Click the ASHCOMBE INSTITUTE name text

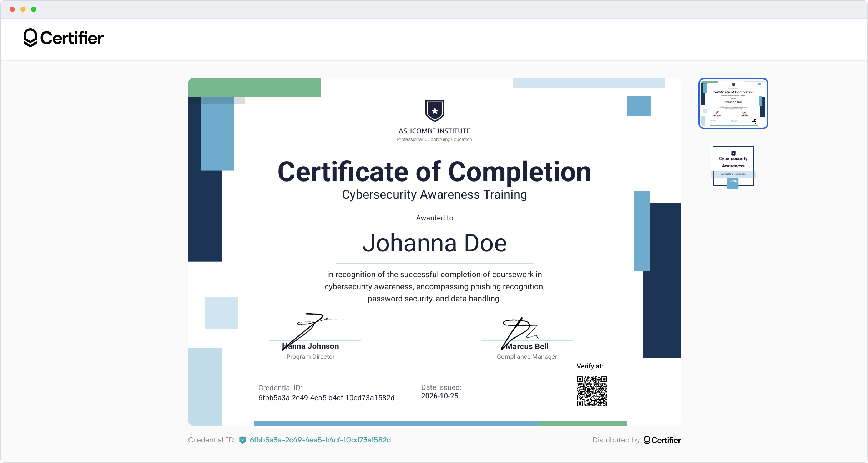[435, 131]
